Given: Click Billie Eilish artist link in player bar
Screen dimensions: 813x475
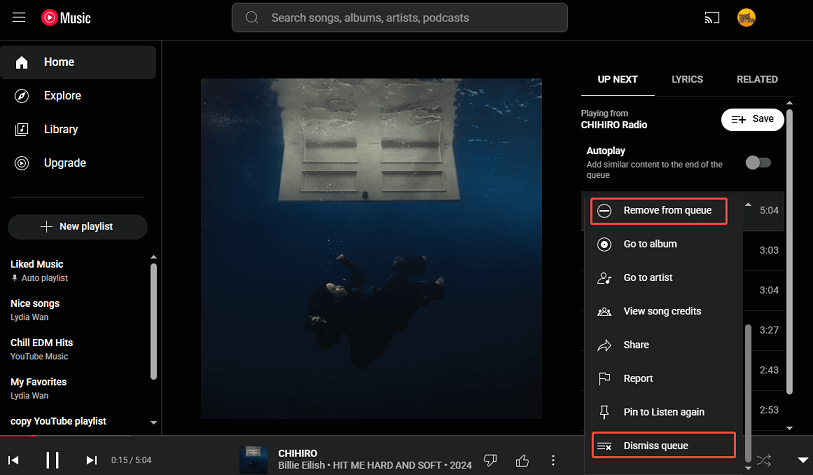Looking at the screenshot, I should click(x=301, y=466).
